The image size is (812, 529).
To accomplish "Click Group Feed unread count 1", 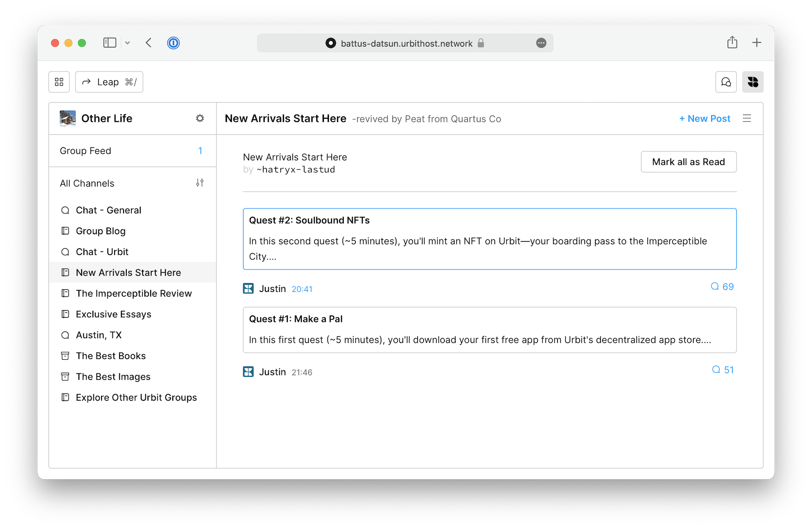I will click(200, 151).
